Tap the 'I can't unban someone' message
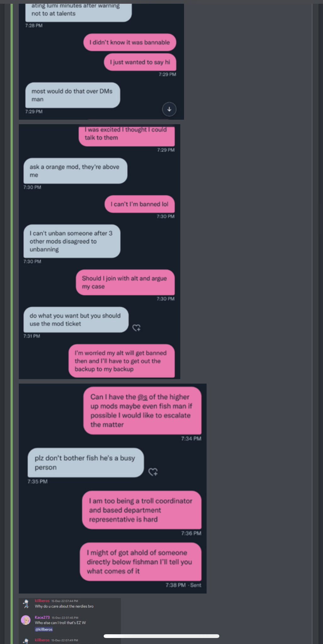This screenshot has width=323, height=644. click(x=72, y=241)
